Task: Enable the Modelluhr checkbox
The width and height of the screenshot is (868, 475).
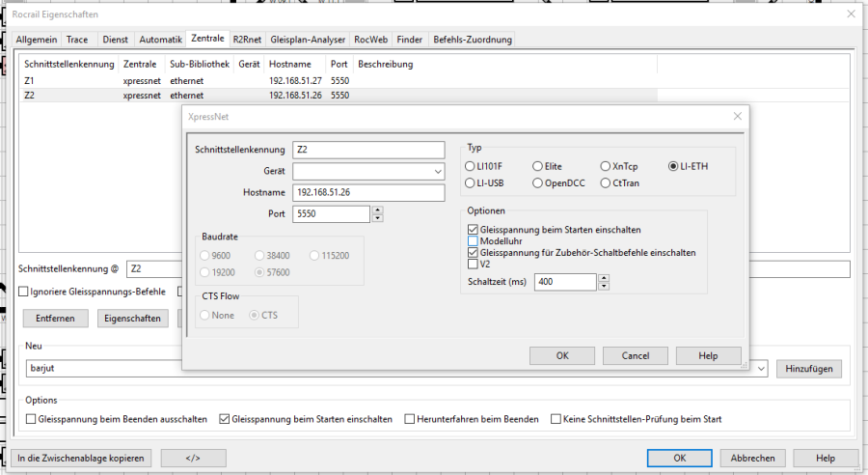Action: coord(473,241)
